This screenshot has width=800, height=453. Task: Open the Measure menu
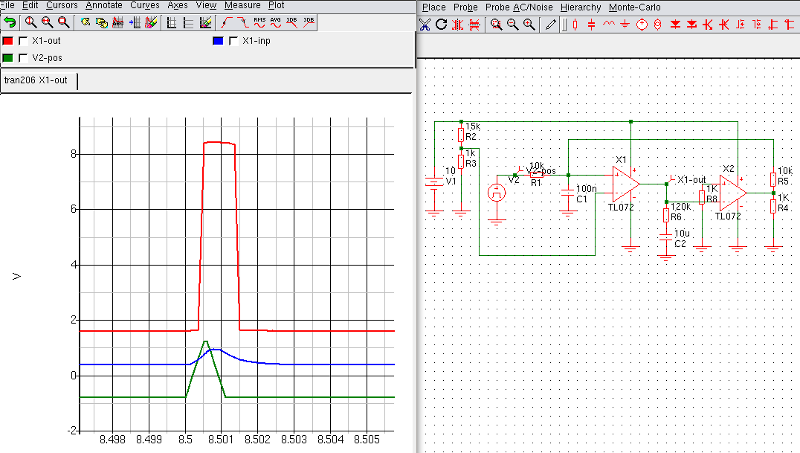coord(243,5)
